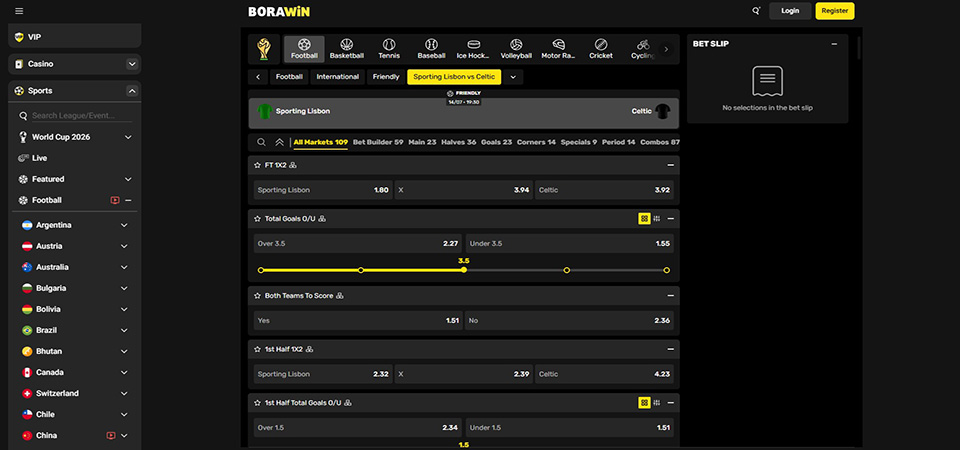Bet on Over 3.5 at 2.27
The width and height of the screenshot is (960, 450).
click(358, 243)
